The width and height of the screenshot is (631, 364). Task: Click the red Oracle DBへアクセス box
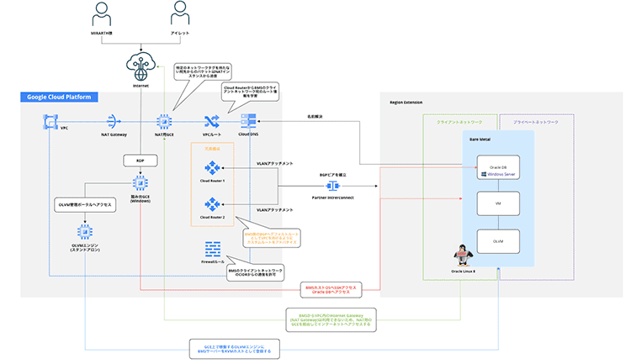point(331,290)
